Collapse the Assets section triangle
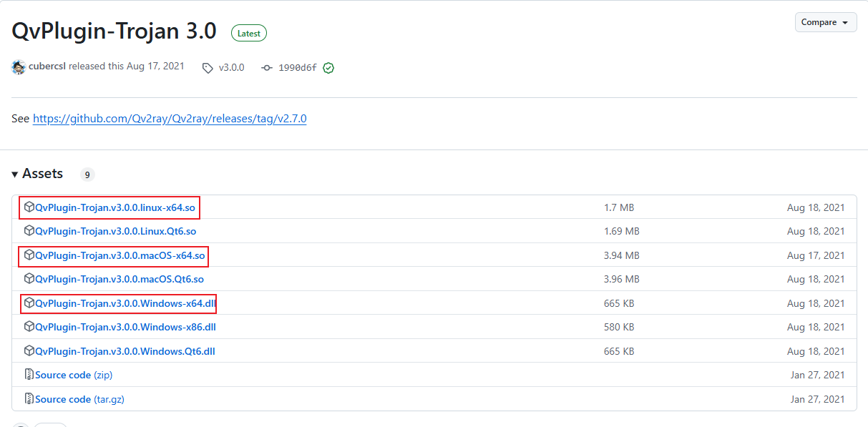 point(15,175)
